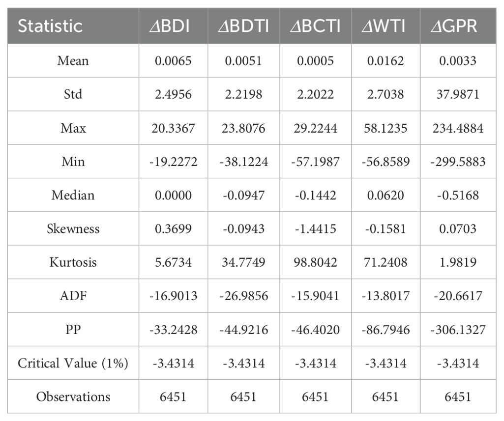Select the ΔWTI PP value -86.7946
504x421 pixels.
pos(385,329)
